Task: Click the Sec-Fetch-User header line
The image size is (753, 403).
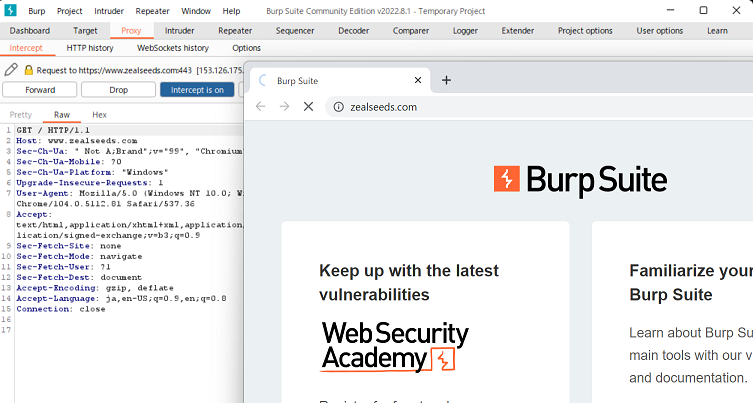Action: click(x=63, y=267)
